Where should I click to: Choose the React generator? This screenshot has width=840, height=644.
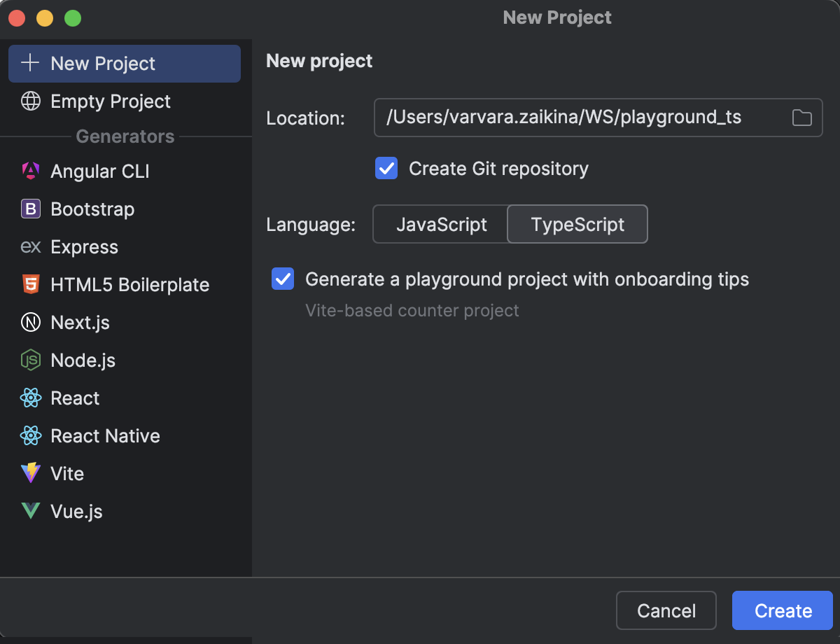point(75,398)
